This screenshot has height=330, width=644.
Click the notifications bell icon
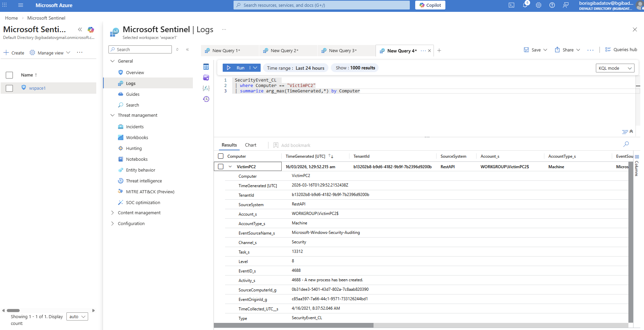tap(525, 5)
